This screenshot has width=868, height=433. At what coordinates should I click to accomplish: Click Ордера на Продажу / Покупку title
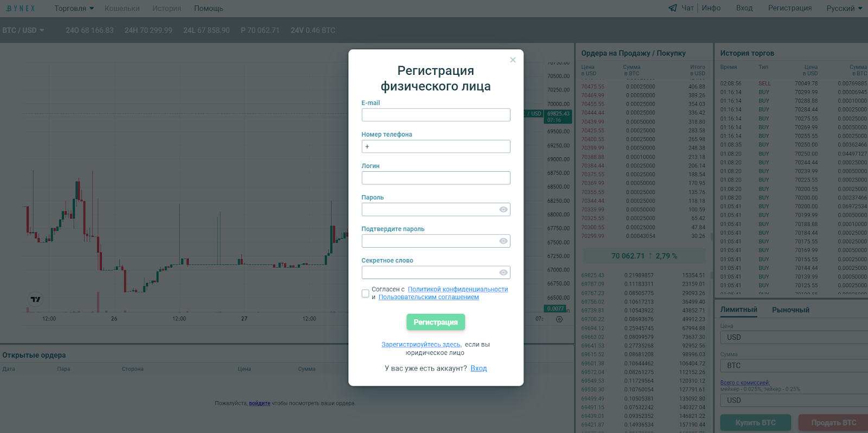[633, 53]
